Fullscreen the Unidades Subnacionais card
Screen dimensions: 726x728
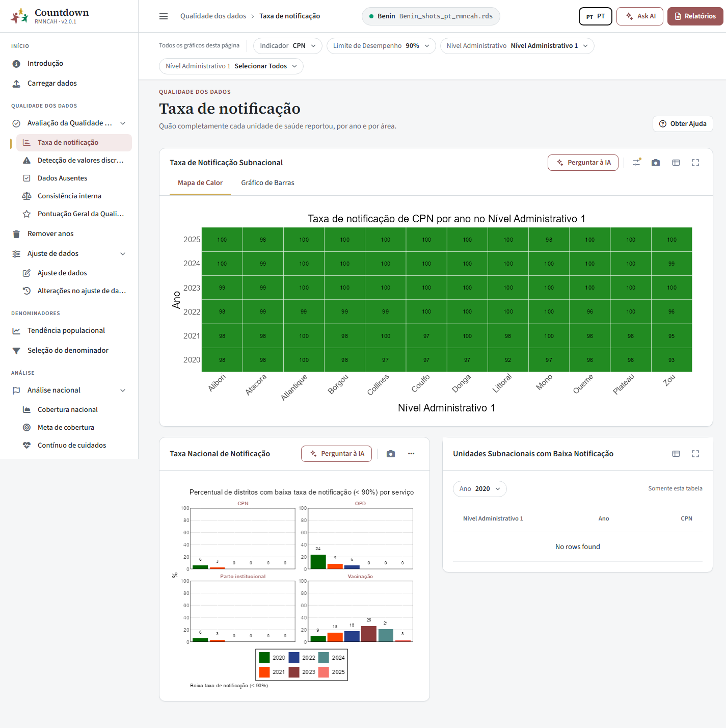pos(695,454)
